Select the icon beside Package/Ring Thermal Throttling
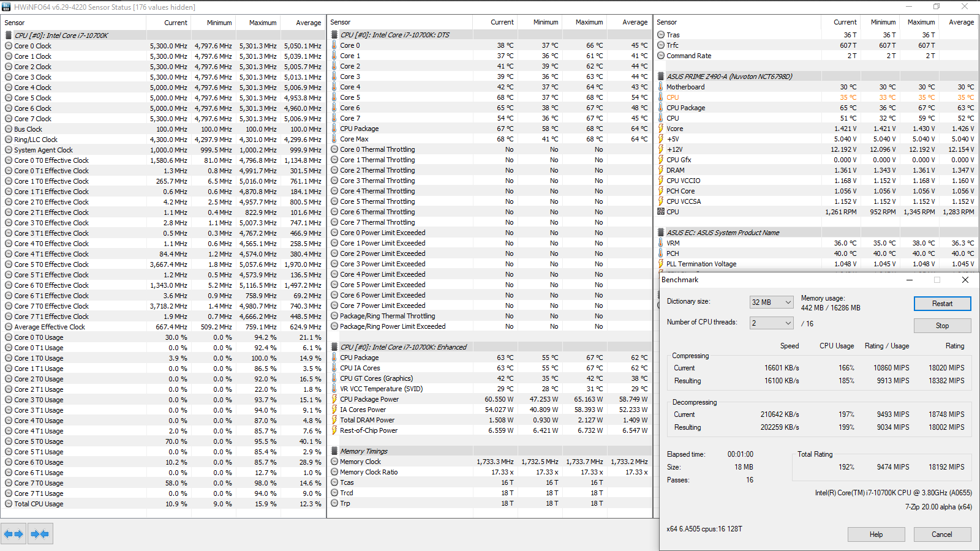 pos(334,316)
